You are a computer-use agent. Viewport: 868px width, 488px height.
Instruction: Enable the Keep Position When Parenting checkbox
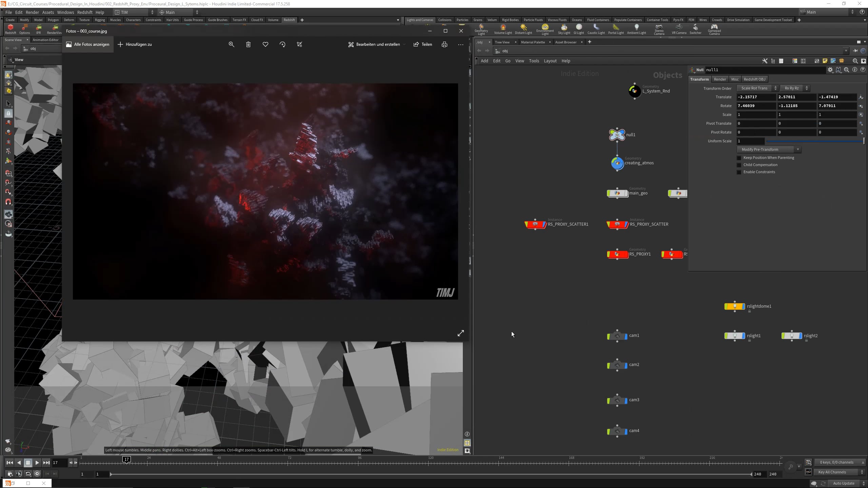(738, 158)
